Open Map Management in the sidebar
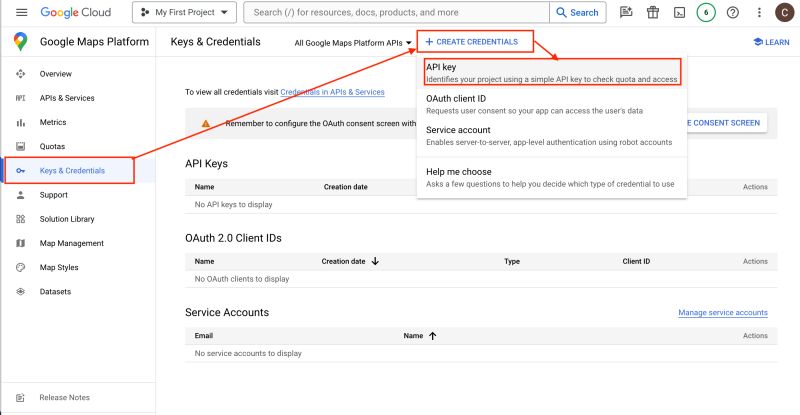This screenshot has height=415, width=800. 72,243
